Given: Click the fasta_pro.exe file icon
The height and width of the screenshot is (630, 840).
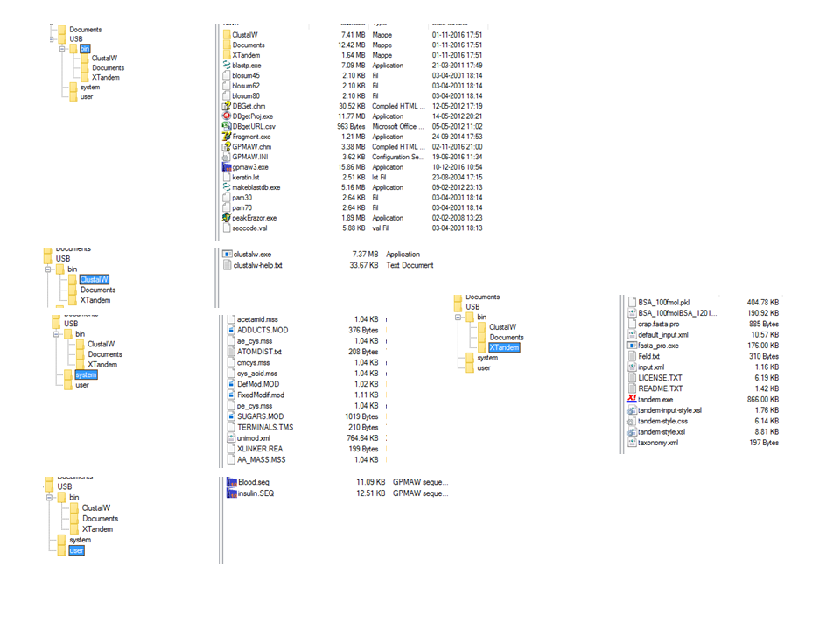Looking at the screenshot, I should click(x=632, y=346).
